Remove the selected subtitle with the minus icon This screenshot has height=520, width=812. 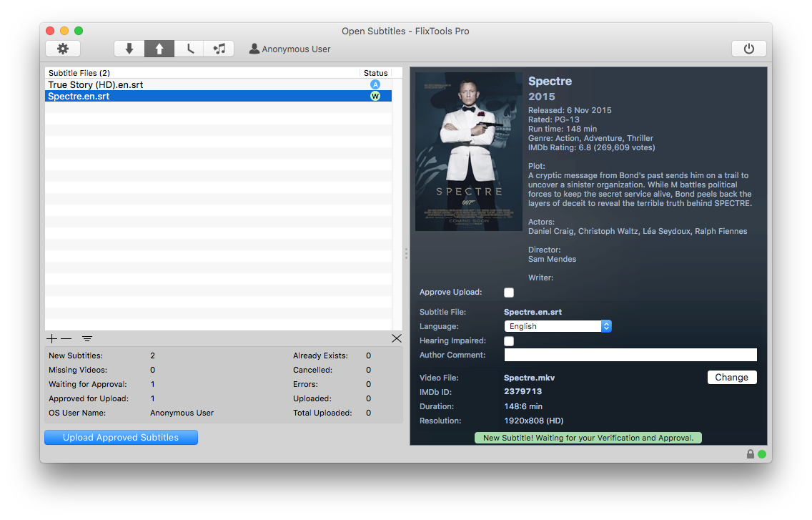point(66,338)
